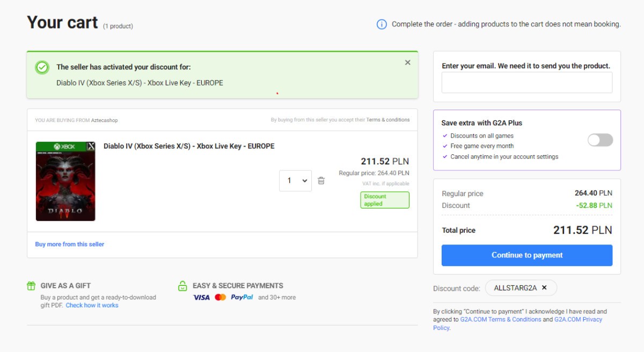Click the gift box icon
The image size is (644, 352).
(x=31, y=286)
